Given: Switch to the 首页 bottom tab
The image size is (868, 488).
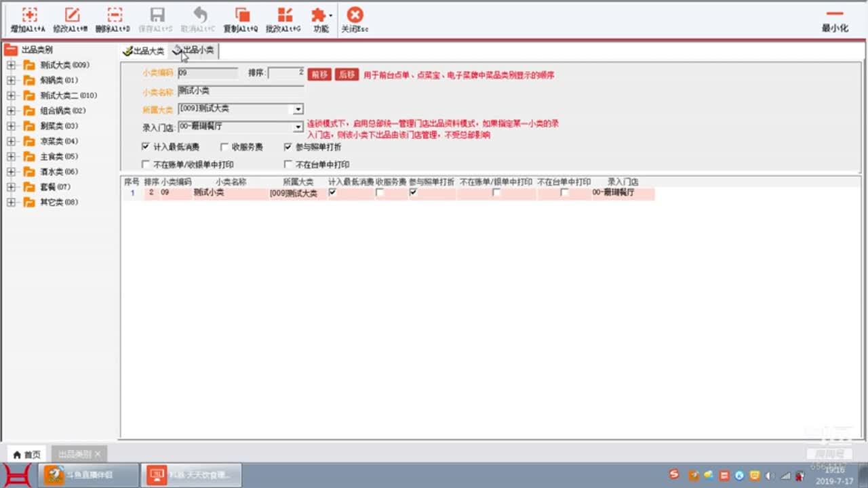Looking at the screenshot, I should tap(27, 454).
